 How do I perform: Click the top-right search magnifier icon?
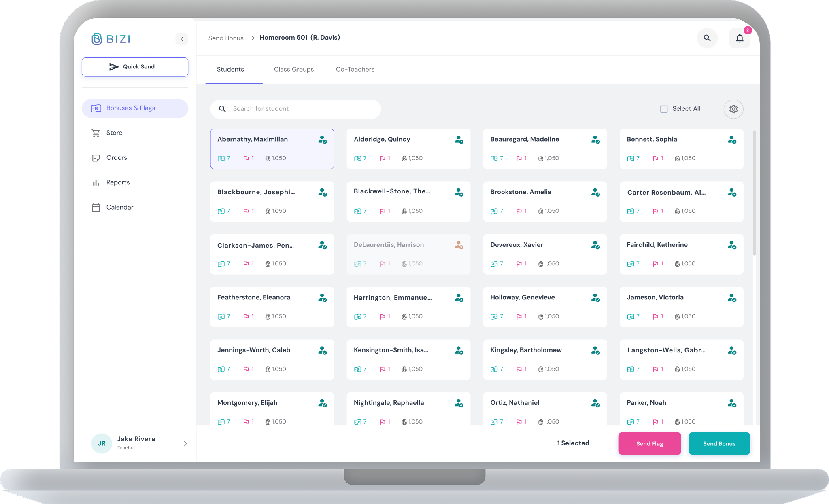click(x=707, y=38)
